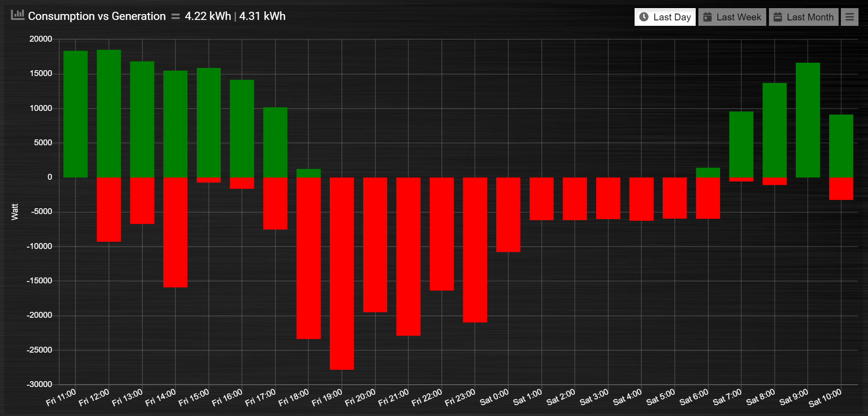Click the red bar at Fri 17:00

pyautogui.click(x=275, y=204)
